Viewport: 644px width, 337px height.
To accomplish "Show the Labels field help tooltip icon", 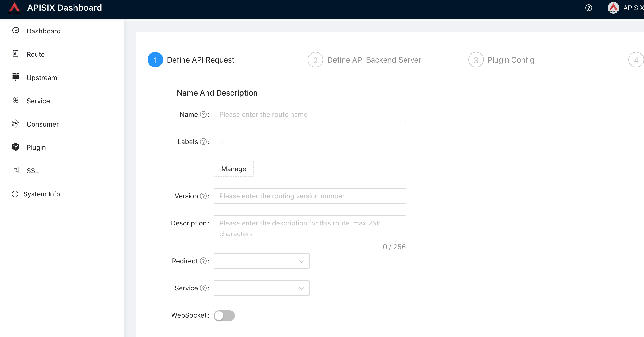I will click(x=204, y=142).
